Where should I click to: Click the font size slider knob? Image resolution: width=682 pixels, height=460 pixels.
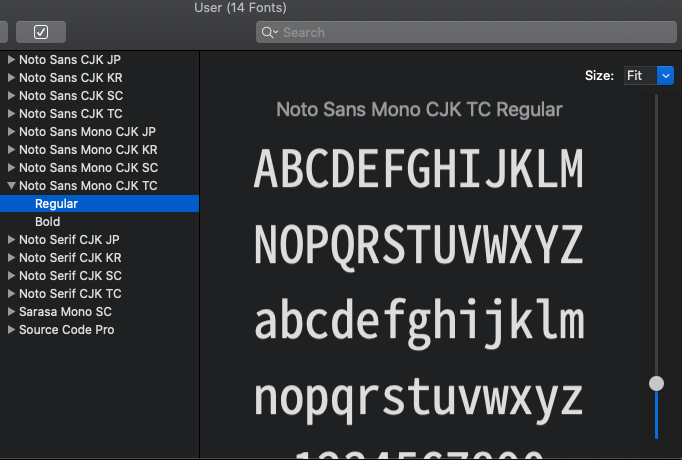pos(656,383)
